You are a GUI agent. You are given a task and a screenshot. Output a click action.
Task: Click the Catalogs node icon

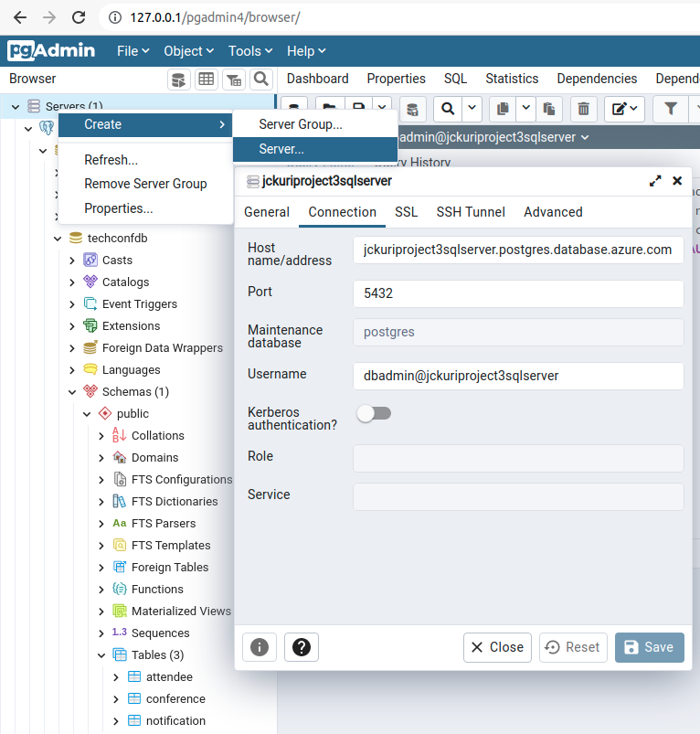click(90, 282)
